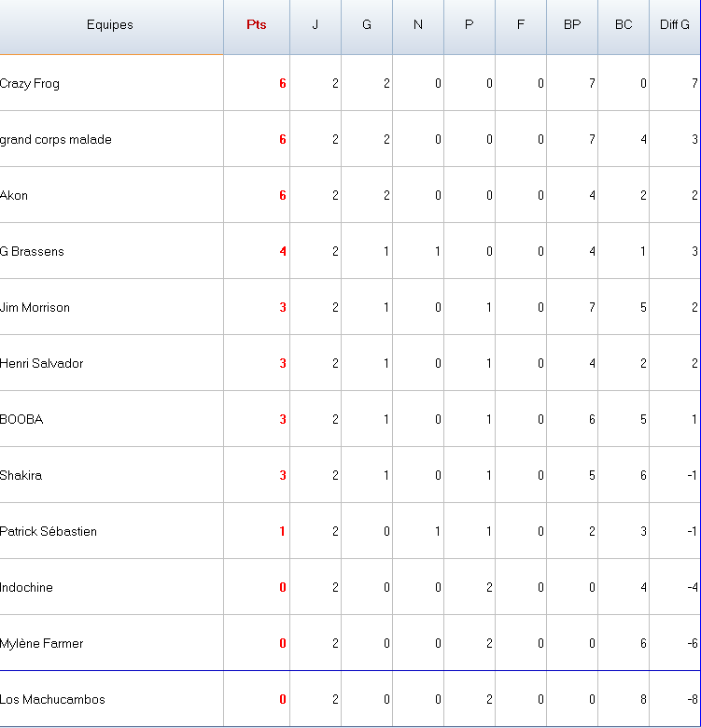701x728 pixels.
Task: Click G Brassens' points value 4
Action: click(x=283, y=252)
